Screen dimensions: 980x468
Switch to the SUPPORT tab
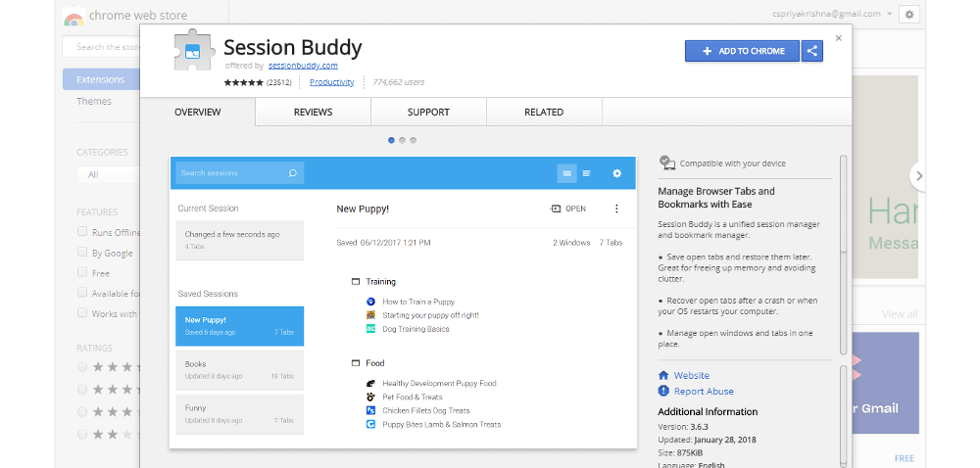tap(428, 113)
